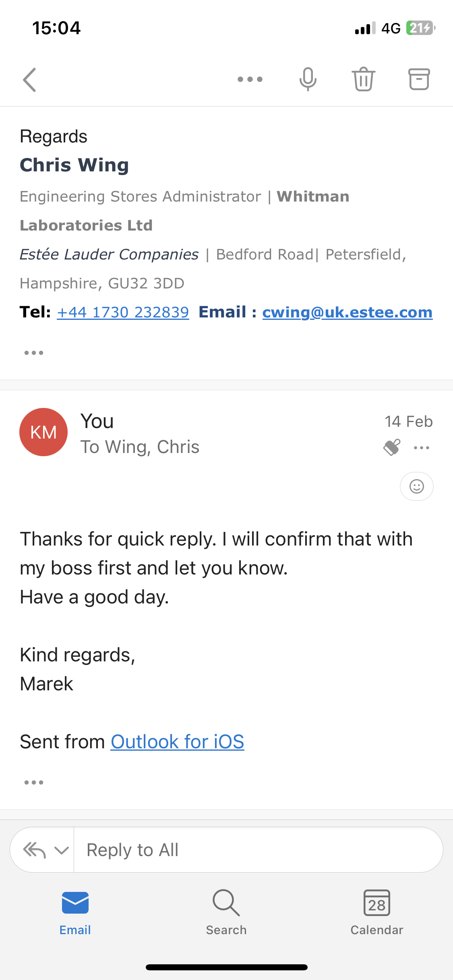This screenshot has width=453, height=980.
Task: Tap the microphone dictation icon
Action: pyautogui.click(x=308, y=79)
